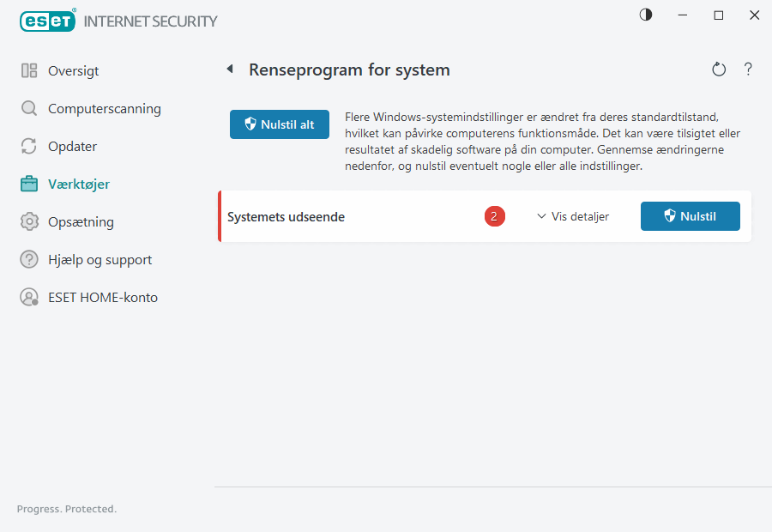
Task: Open the Oversigt section icon
Action: pyautogui.click(x=29, y=70)
